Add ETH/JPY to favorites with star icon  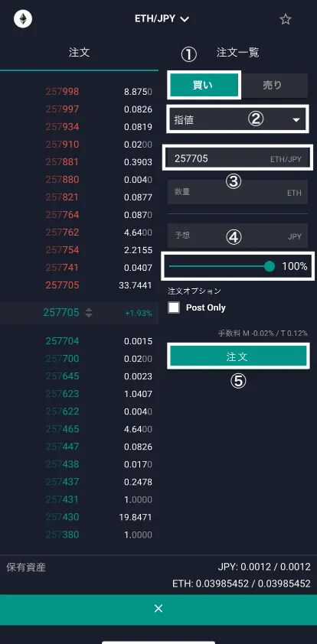286,19
